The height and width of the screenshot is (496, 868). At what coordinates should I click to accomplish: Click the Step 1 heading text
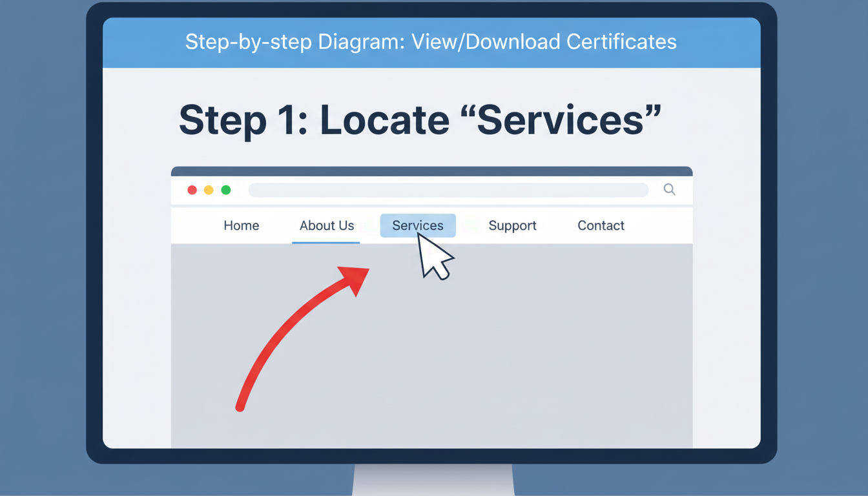[420, 120]
